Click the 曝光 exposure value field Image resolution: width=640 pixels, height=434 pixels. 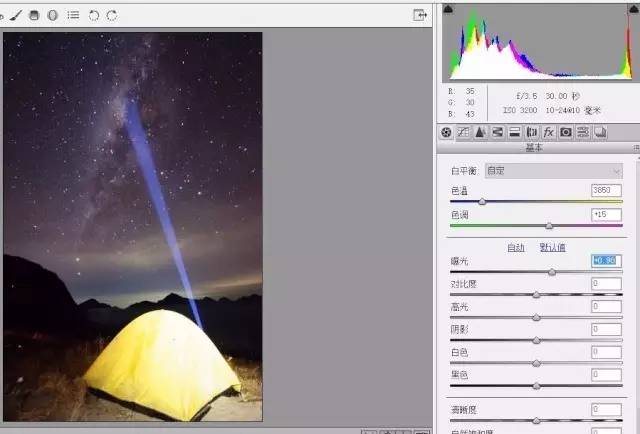[607, 260]
